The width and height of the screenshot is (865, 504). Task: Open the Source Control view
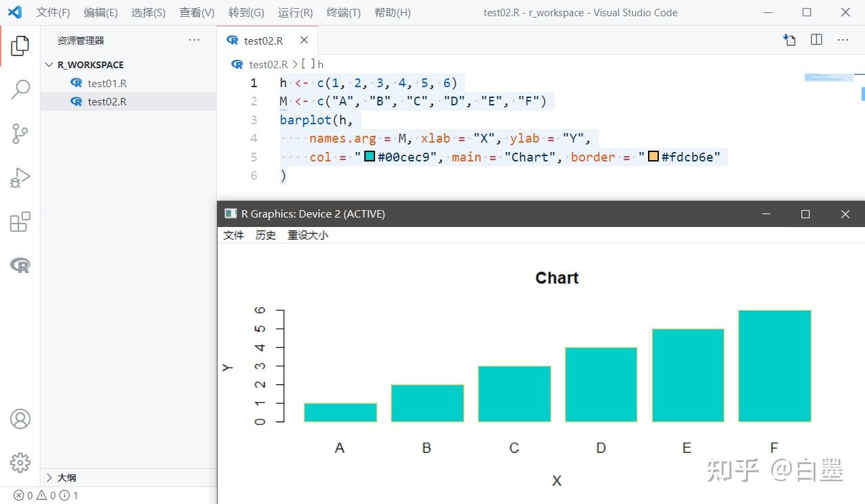20,134
